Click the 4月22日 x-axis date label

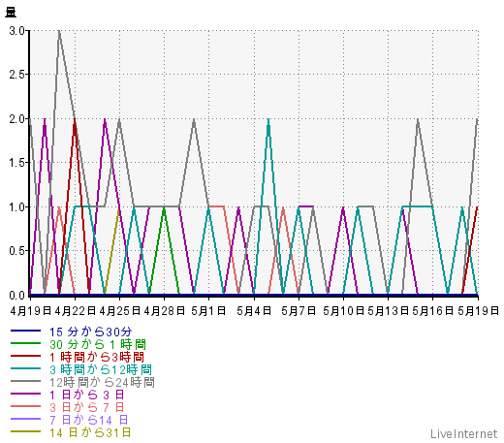[x=76, y=311]
